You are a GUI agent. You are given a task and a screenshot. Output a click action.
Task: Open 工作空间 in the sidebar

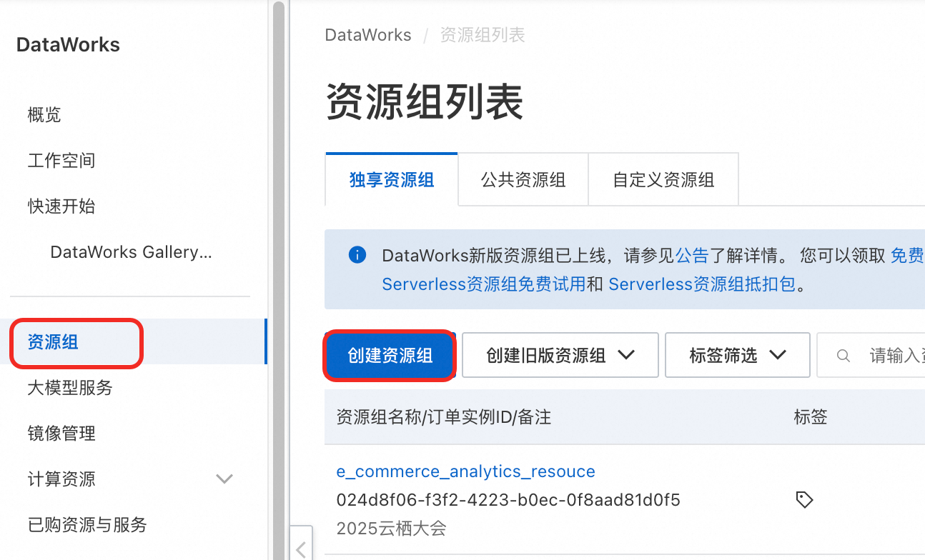pos(61,160)
